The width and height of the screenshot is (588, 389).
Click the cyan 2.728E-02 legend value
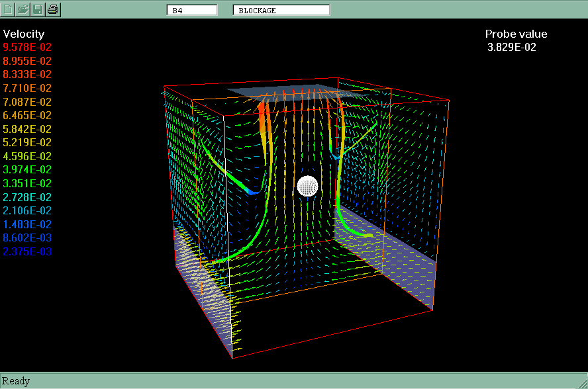pos(27,197)
